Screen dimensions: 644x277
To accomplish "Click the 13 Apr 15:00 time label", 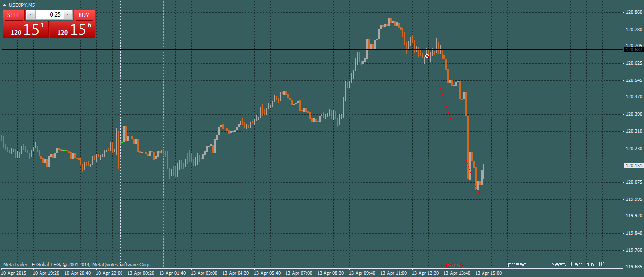I will (488, 273).
